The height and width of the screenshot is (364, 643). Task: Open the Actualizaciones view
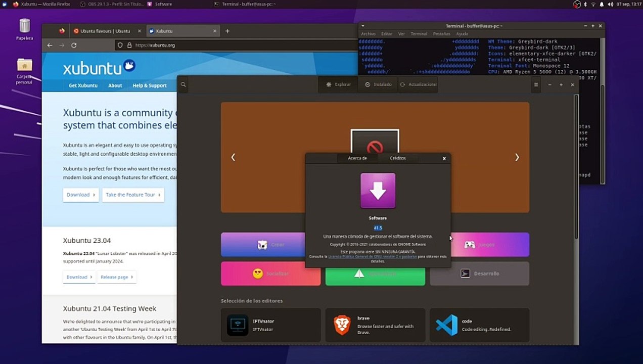418,84
